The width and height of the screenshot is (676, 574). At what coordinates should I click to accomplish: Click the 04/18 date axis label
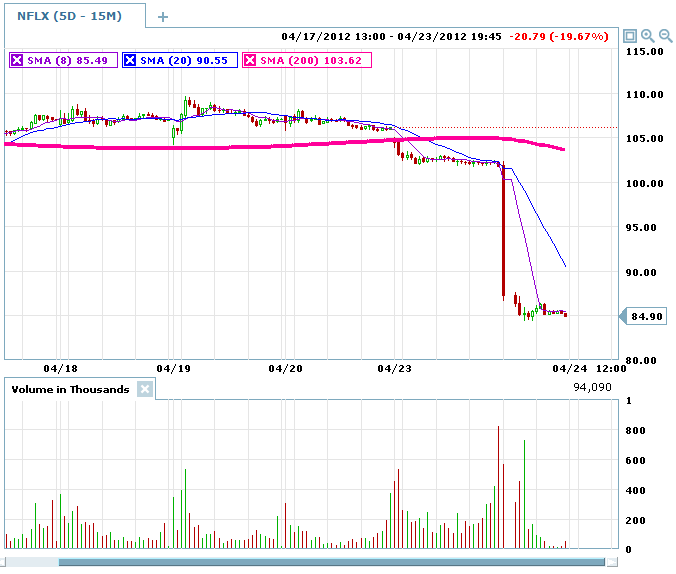[60, 369]
